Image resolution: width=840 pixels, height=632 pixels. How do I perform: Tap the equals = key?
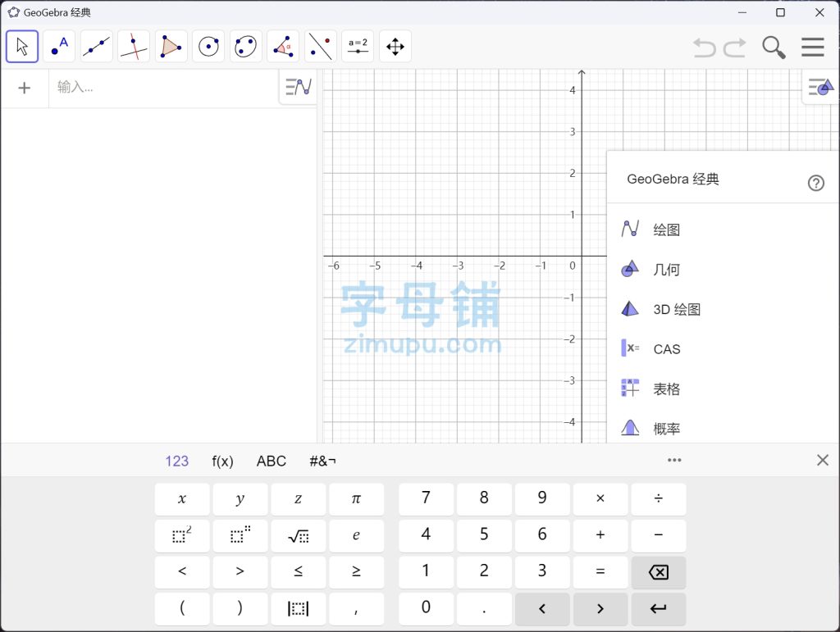pos(600,572)
